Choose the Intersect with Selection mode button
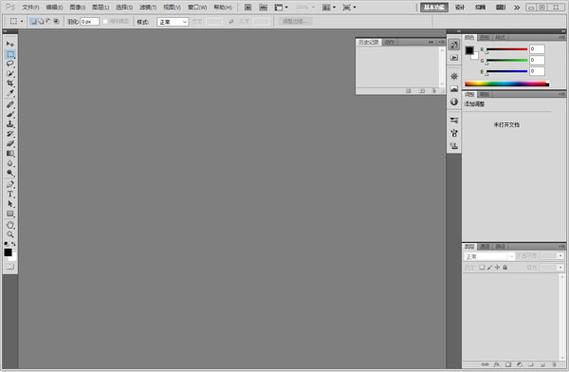 click(57, 21)
